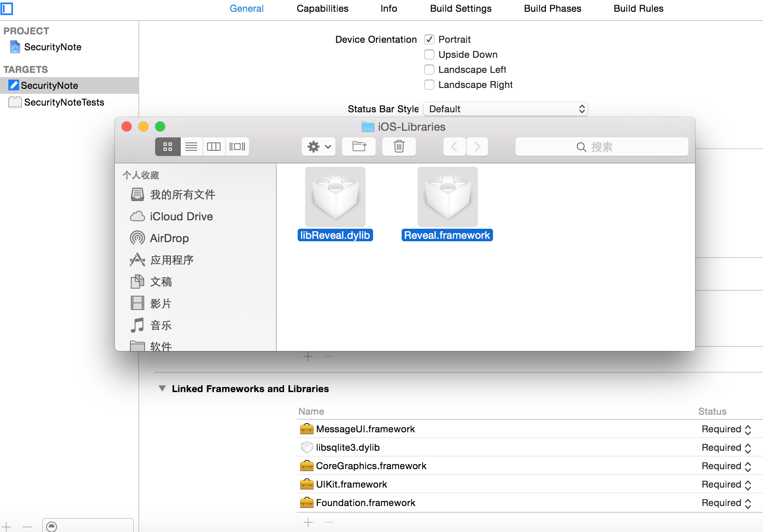Close the iOS-Libraries Finder window

pyautogui.click(x=127, y=127)
